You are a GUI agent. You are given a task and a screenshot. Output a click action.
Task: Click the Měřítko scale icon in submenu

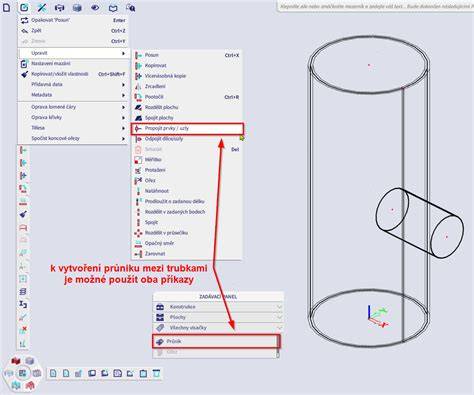[x=138, y=160]
